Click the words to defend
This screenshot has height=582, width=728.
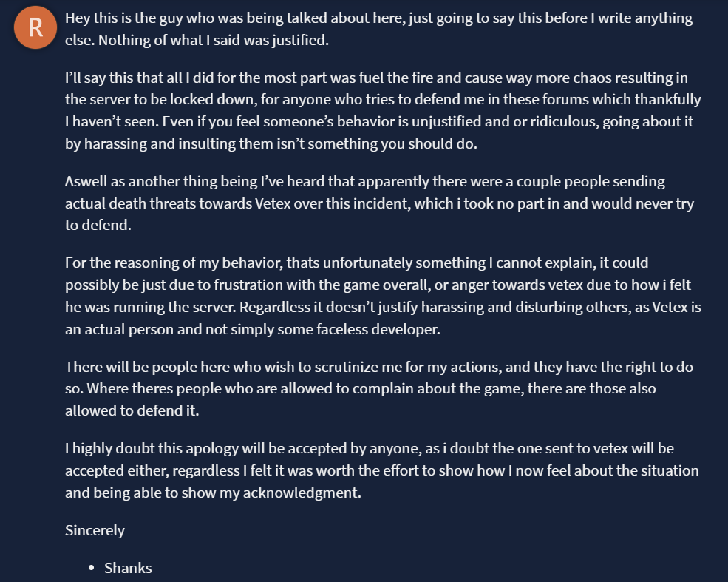coord(98,226)
